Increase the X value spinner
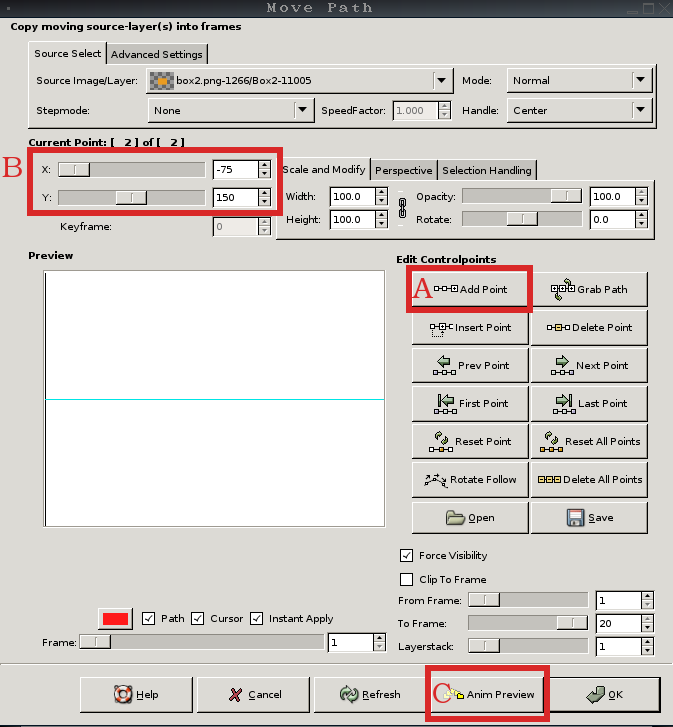The height and width of the screenshot is (727, 673). click(264, 165)
